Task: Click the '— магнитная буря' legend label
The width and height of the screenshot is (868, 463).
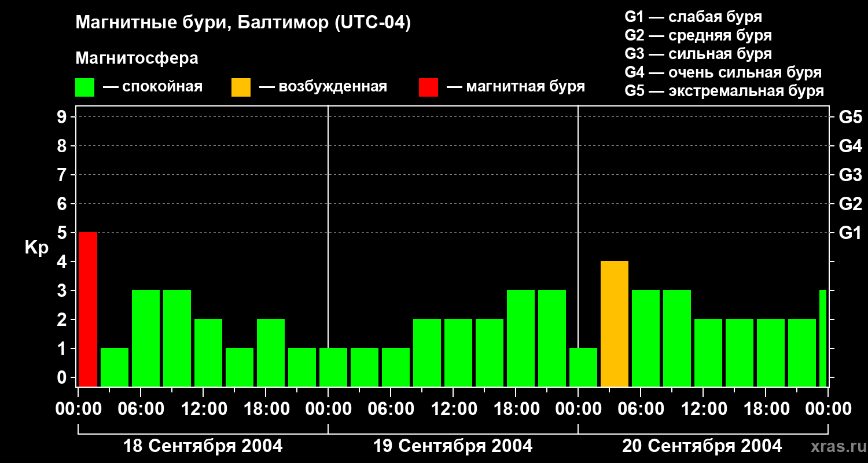Action: (x=516, y=87)
